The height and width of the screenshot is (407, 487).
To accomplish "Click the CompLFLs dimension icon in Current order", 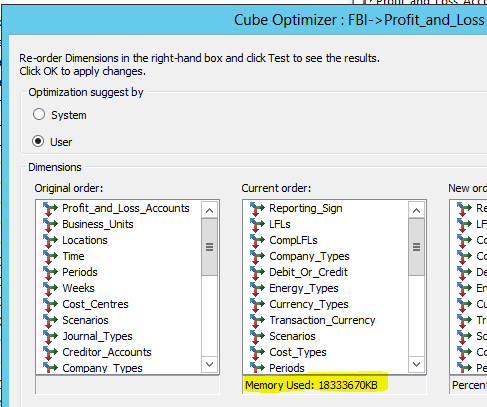I will tap(257, 241).
